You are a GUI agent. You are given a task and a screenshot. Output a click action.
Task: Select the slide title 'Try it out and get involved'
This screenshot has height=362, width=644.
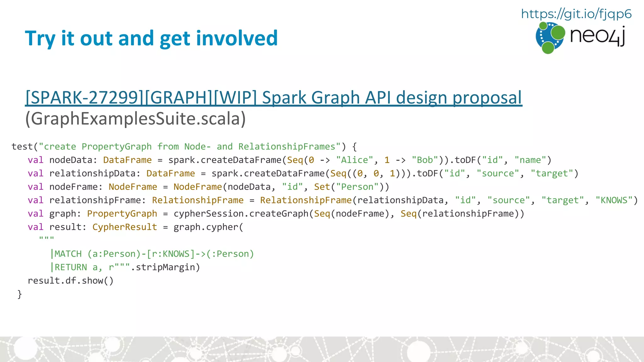[x=151, y=38]
